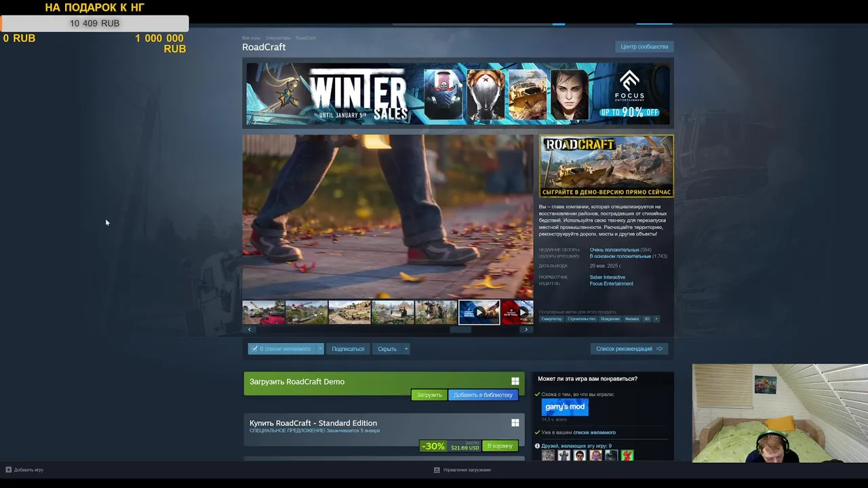Open the fourth friend avatar
The width and height of the screenshot is (868, 488).
[x=595, y=455]
